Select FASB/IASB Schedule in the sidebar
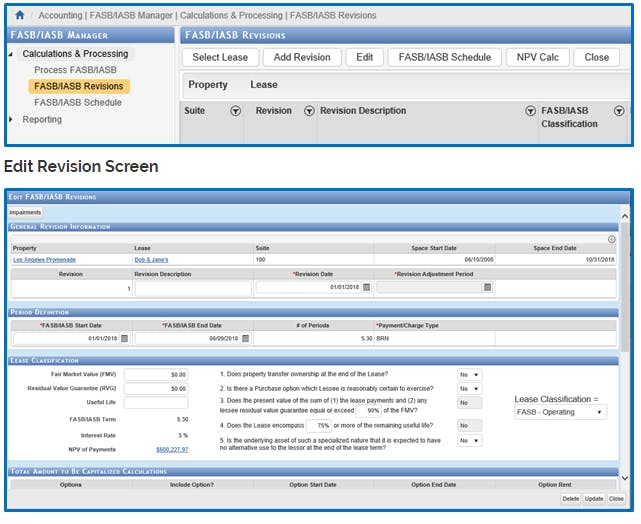This screenshot has height=524, width=641. pyautogui.click(x=78, y=102)
